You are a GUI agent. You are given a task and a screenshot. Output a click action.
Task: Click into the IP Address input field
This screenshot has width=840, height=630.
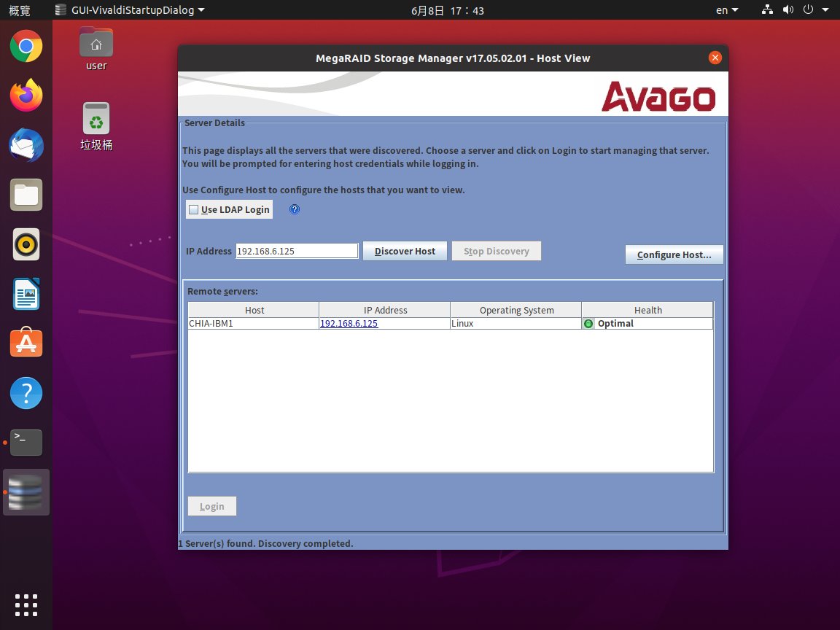(297, 252)
